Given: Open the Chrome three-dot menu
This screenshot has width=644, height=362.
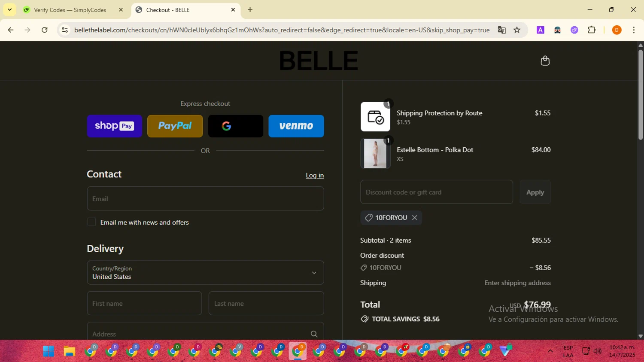Looking at the screenshot, I should coord(634,30).
